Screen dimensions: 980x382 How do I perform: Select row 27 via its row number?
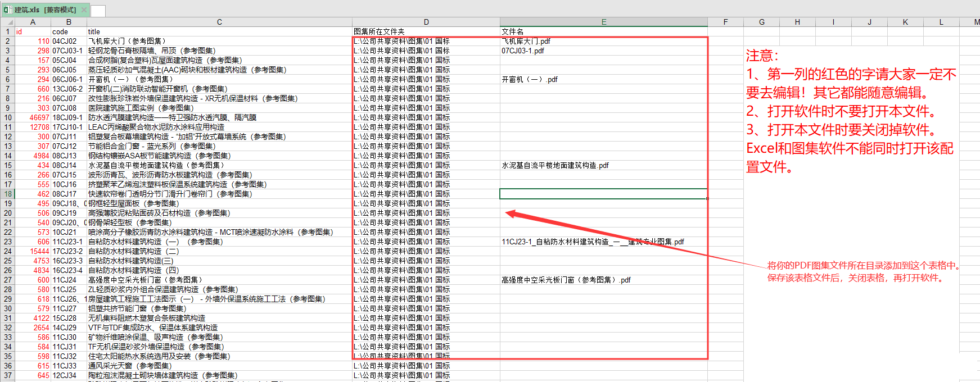tap(8, 280)
